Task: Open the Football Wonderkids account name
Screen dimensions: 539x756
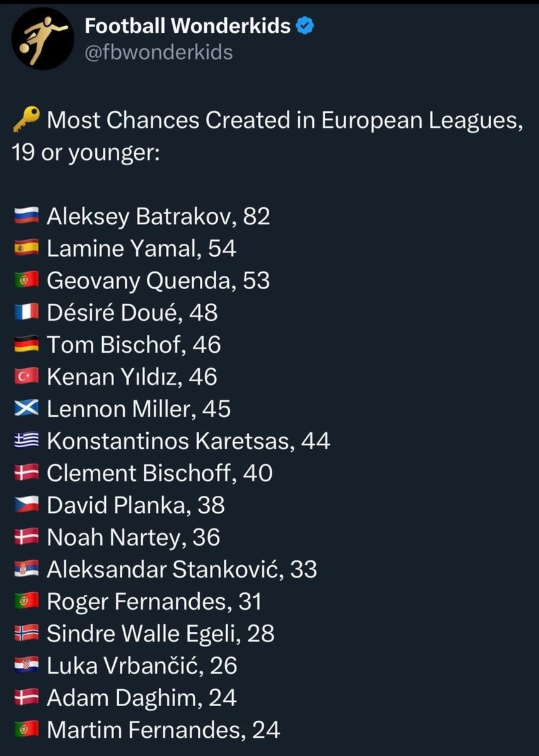Action: [x=188, y=26]
